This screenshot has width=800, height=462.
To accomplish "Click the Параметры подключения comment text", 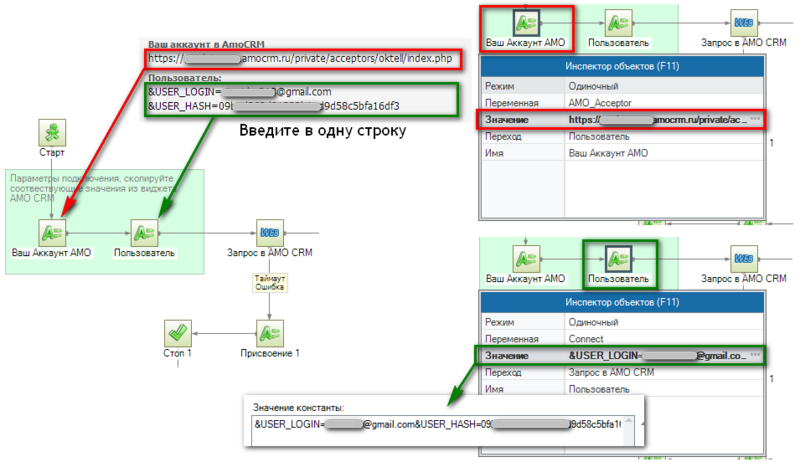I will [x=93, y=188].
